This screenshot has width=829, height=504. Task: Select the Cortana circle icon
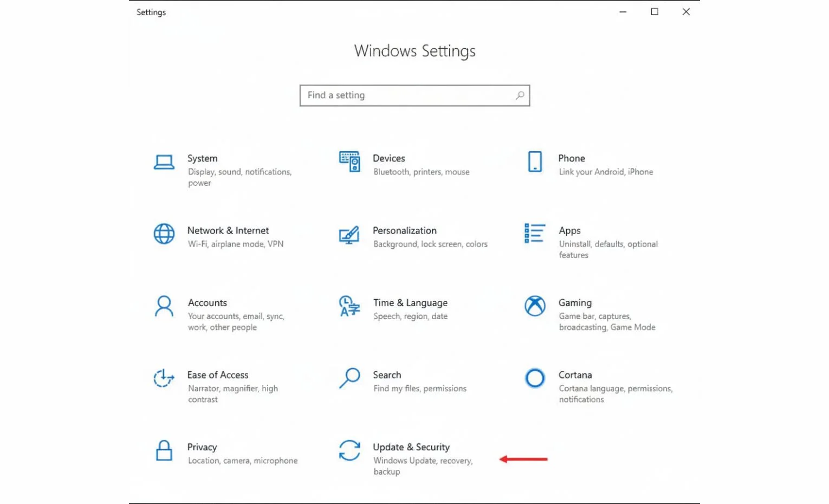pyautogui.click(x=535, y=378)
